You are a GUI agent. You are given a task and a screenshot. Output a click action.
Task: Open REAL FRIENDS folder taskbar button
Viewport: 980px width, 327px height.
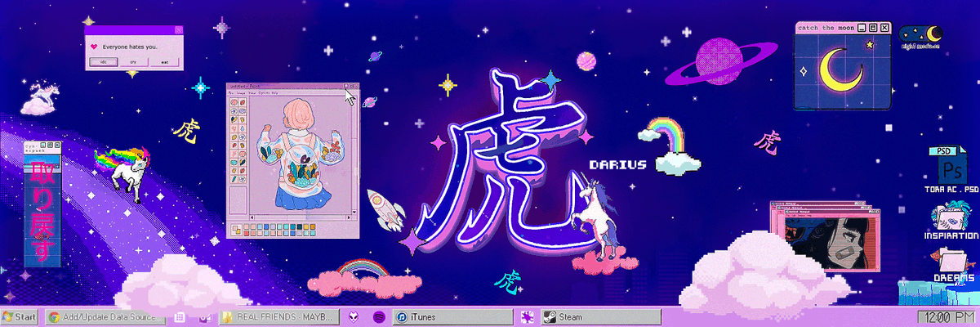tap(278, 317)
